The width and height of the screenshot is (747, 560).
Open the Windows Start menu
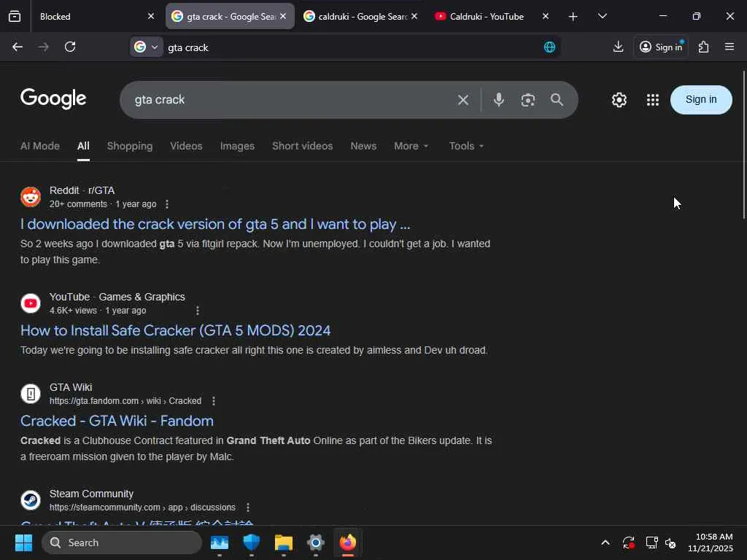(x=23, y=542)
